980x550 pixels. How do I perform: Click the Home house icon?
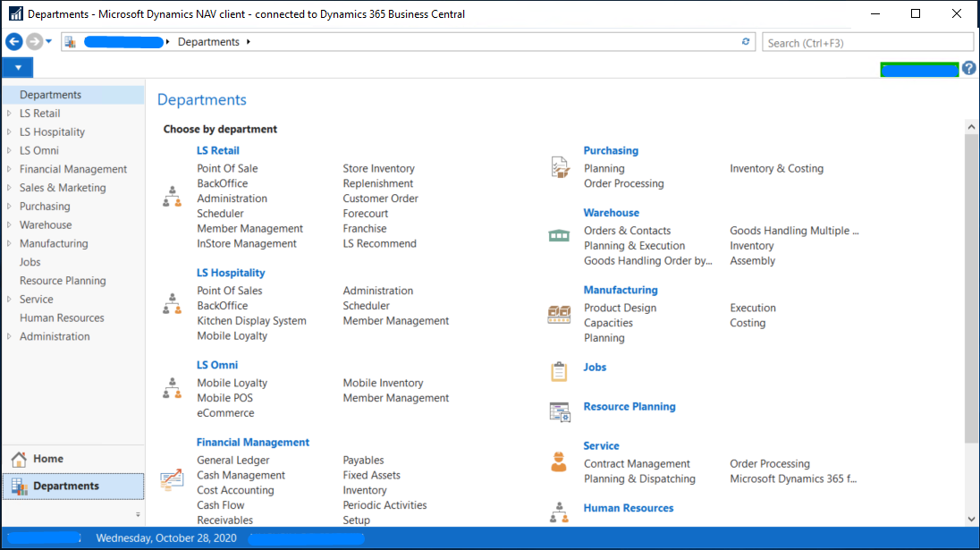coord(19,460)
